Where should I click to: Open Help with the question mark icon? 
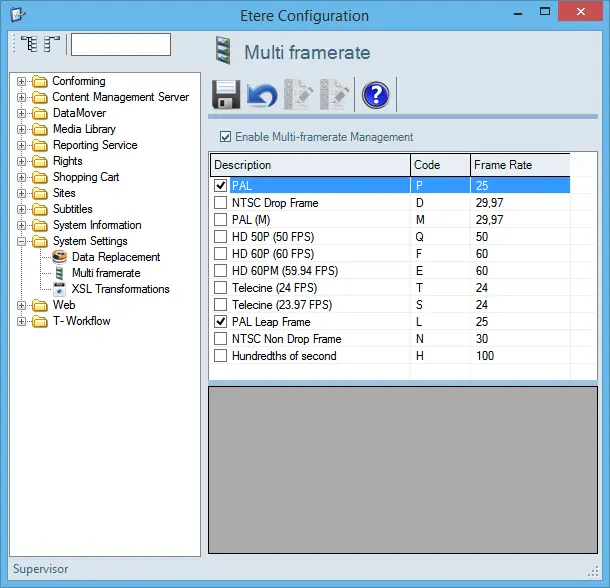(375, 96)
